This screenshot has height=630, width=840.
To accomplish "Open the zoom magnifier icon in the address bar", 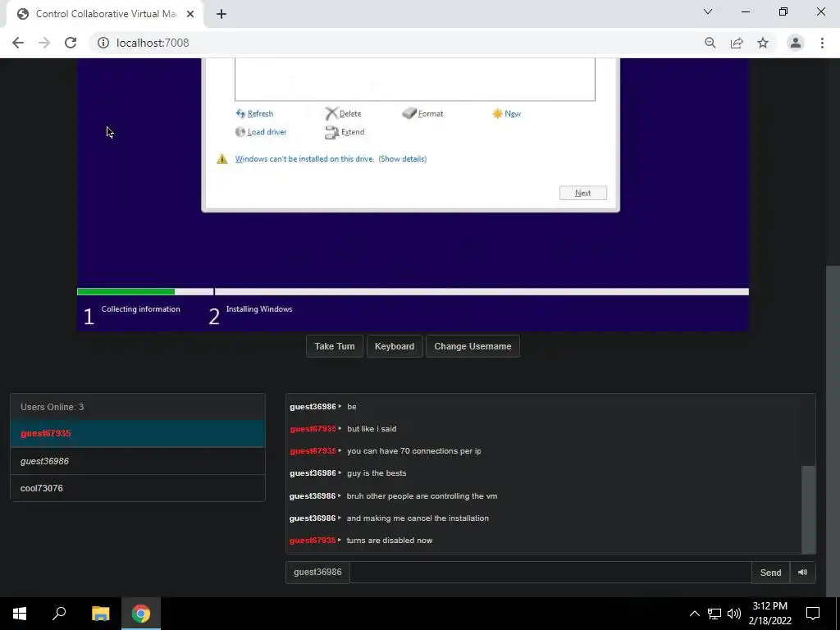I will click(710, 43).
